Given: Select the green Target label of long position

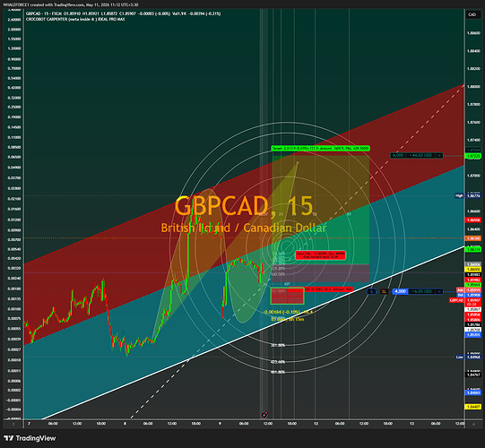Looking at the screenshot, I should 320,149.
